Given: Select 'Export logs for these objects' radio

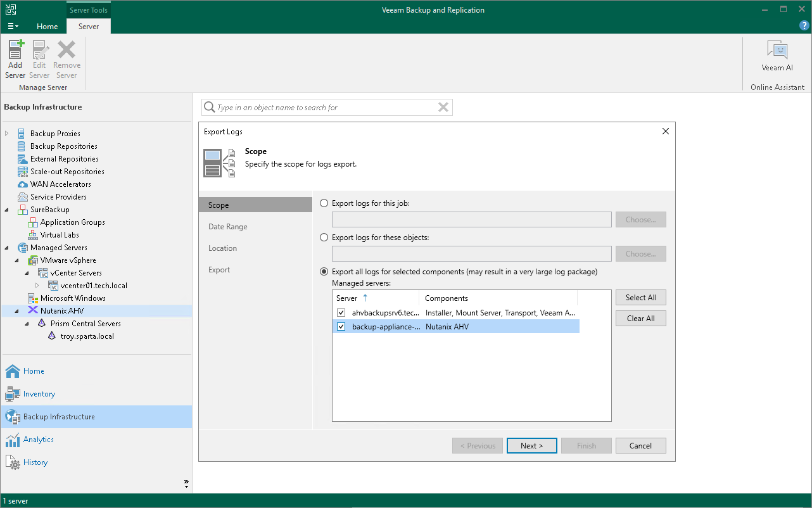Looking at the screenshot, I should [324, 238].
